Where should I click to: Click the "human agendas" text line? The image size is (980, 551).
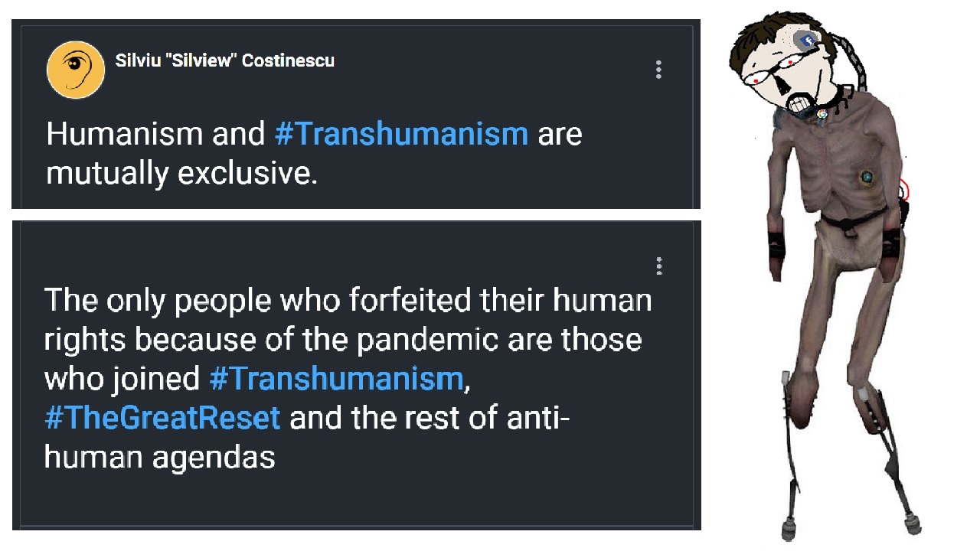pos(159,458)
